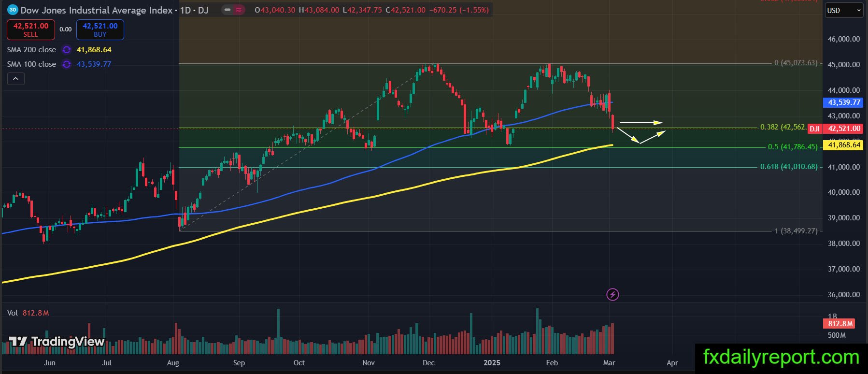Collapse the indicator legend with the chevron
Viewport: 868px width, 374px height.
(x=15, y=79)
